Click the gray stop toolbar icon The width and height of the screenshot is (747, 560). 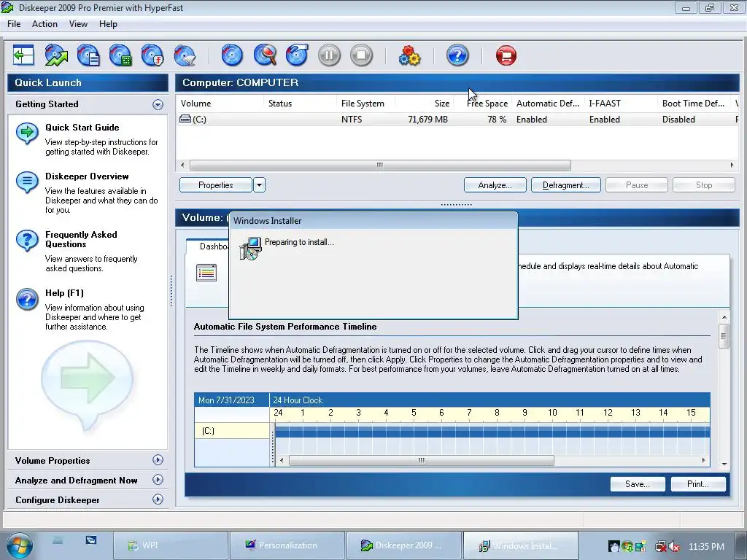click(x=362, y=55)
